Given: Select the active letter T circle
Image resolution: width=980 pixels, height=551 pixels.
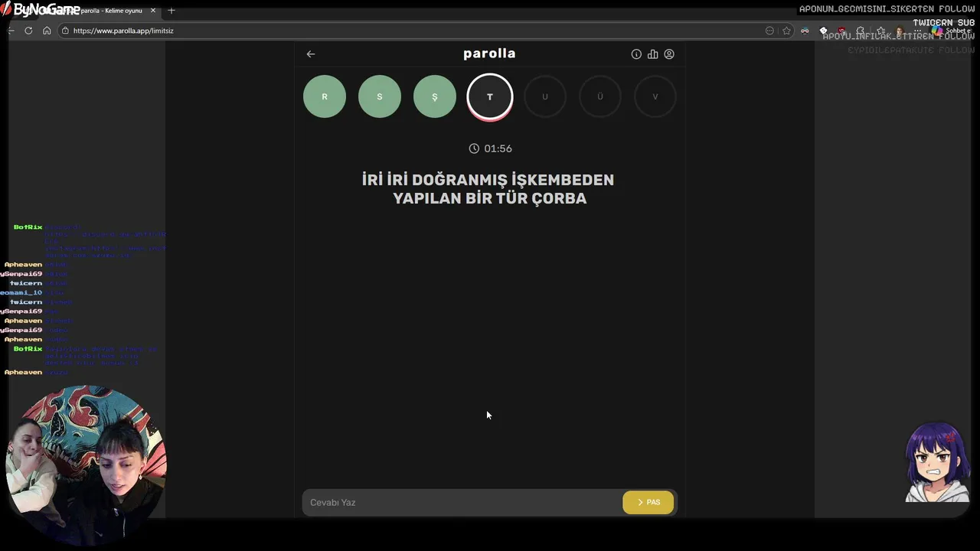Looking at the screenshot, I should coord(490,97).
